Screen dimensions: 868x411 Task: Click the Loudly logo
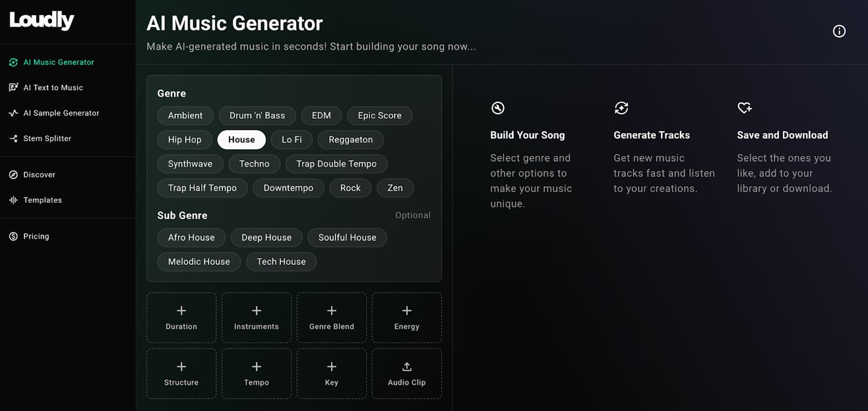point(41,20)
